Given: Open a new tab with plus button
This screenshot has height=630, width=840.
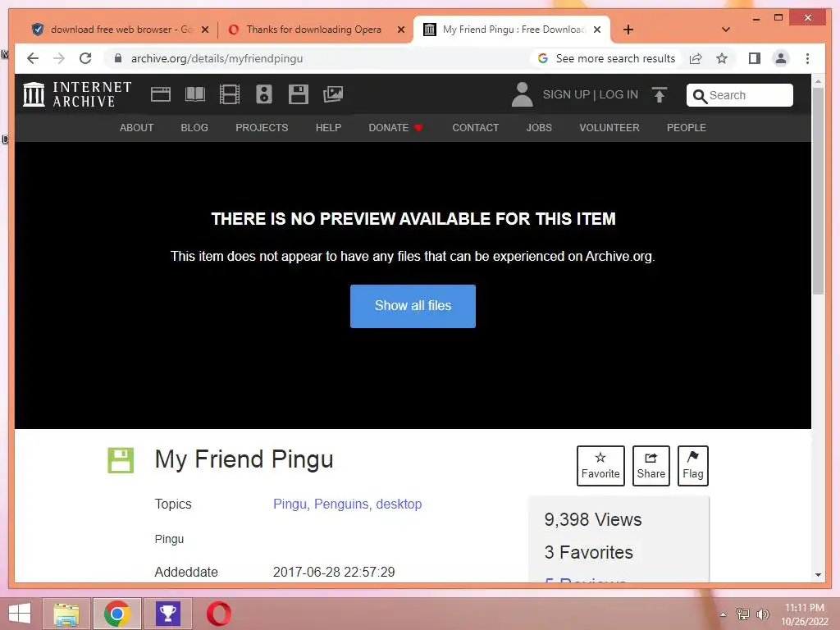Looking at the screenshot, I should pyautogui.click(x=628, y=30).
